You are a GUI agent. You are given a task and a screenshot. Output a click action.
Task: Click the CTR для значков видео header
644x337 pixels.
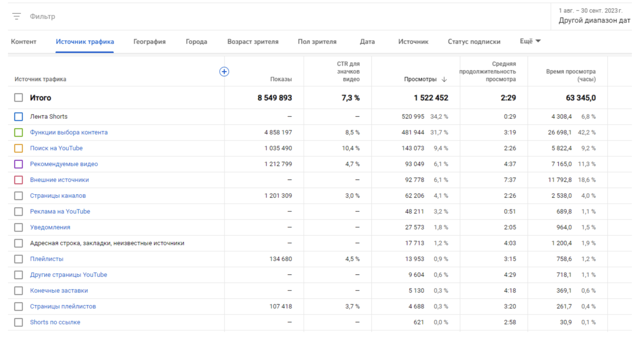pos(348,72)
